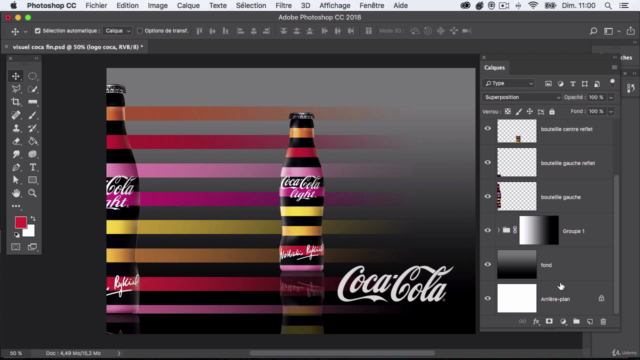Select the Pen tool
Viewport: 640px width, 360px height.
coord(16,167)
